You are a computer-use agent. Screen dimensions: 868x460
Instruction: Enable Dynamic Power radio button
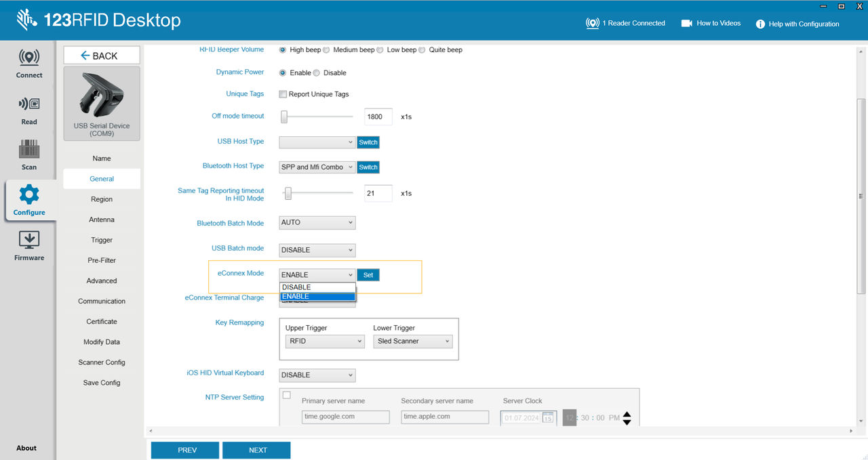[283, 72]
